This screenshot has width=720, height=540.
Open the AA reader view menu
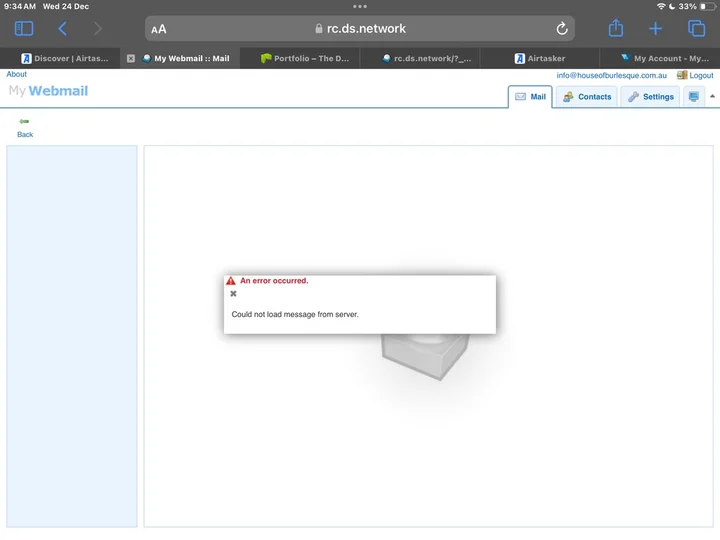(159, 29)
